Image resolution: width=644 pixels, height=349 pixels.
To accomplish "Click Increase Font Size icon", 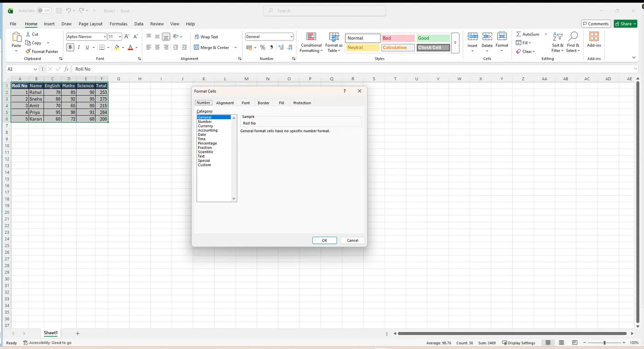I will tap(127, 36).
